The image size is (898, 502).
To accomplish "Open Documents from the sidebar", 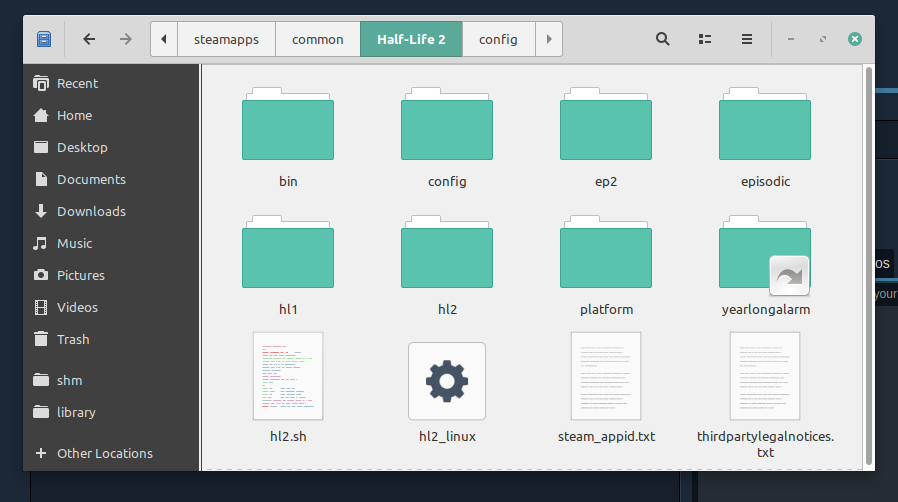I will click(x=111, y=180).
